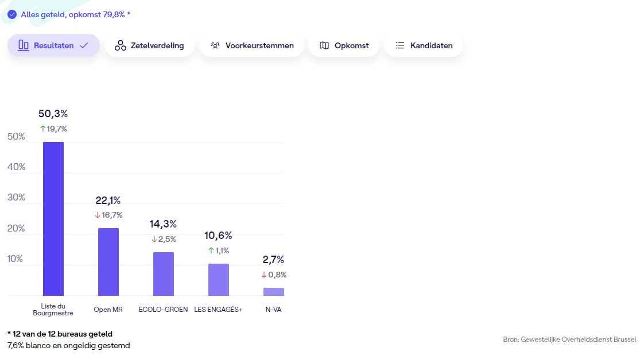Select the LES ENGAGÉS+ bar

click(x=219, y=279)
